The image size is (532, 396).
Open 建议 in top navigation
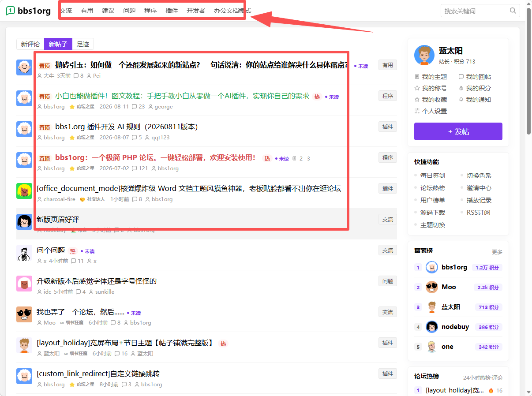108,11
